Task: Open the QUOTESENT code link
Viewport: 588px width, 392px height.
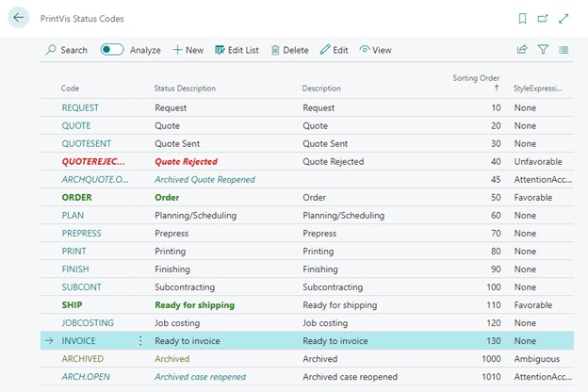Action: point(87,143)
